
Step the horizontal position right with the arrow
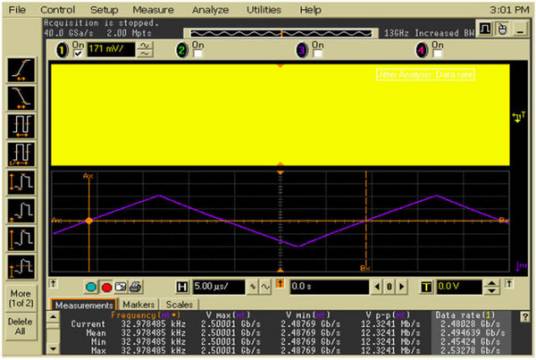coord(402,287)
